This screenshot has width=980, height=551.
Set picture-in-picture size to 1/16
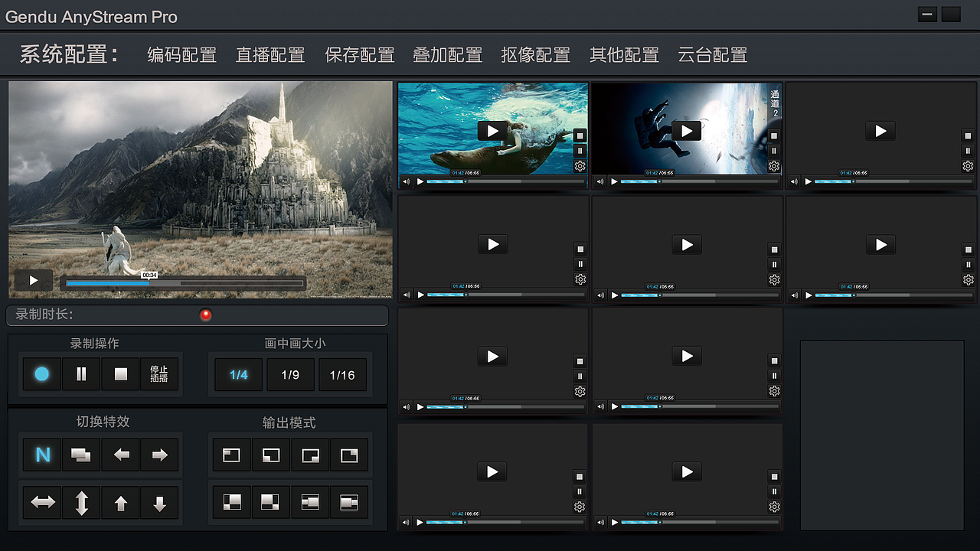tap(342, 375)
